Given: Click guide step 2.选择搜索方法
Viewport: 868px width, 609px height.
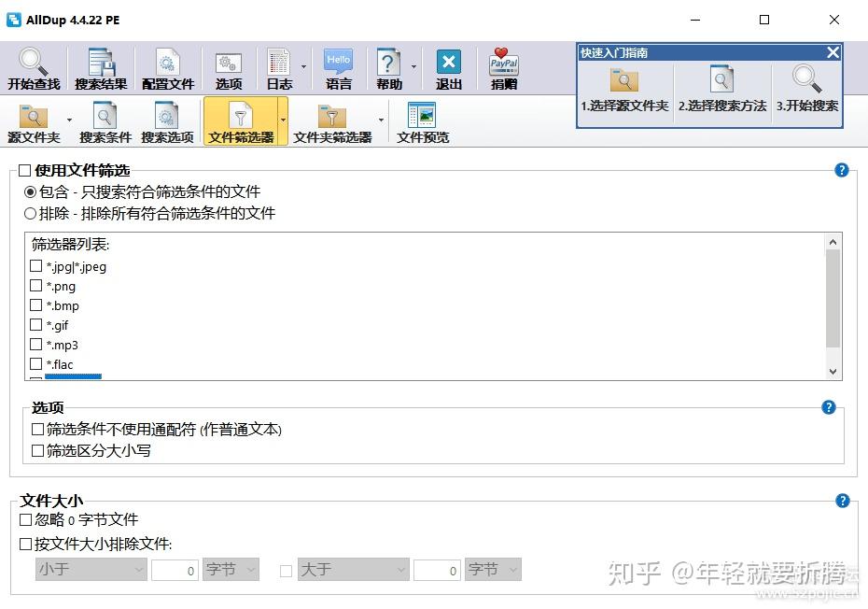Looking at the screenshot, I should [x=722, y=90].
